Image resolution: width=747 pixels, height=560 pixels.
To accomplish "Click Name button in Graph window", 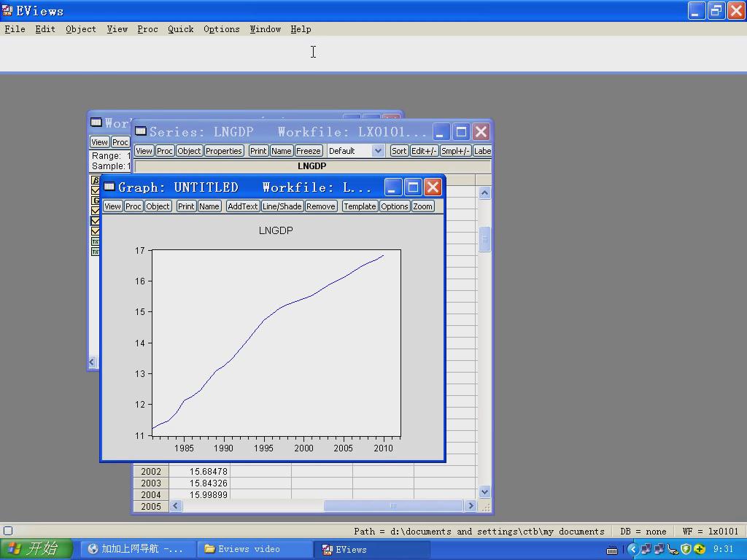I will click(x=209, y=206).
